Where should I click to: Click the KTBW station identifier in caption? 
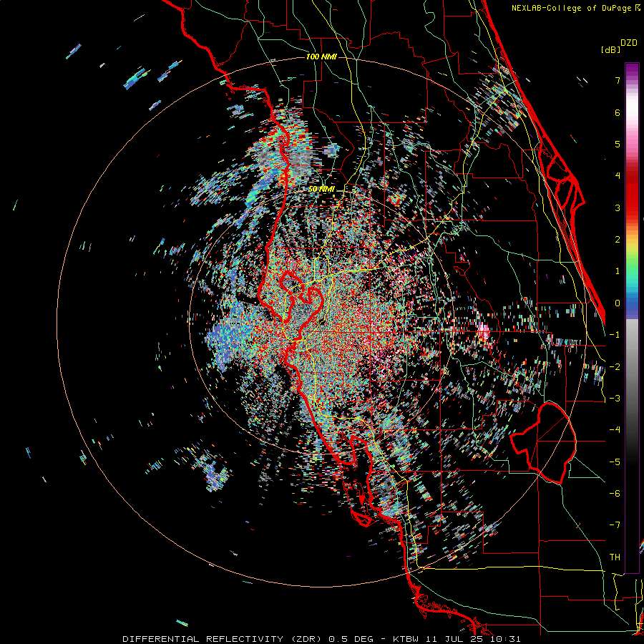(406, 639)
